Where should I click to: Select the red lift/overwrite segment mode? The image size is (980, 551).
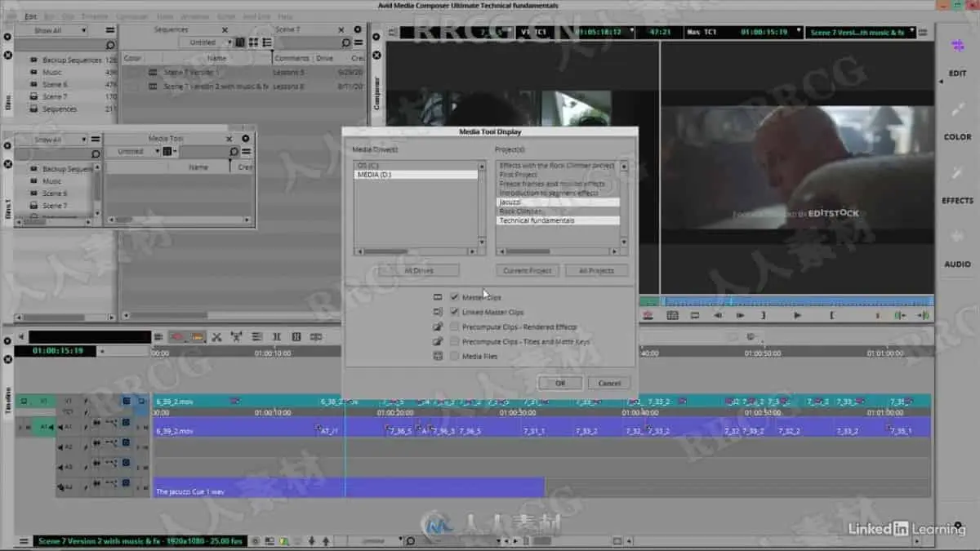177,336
